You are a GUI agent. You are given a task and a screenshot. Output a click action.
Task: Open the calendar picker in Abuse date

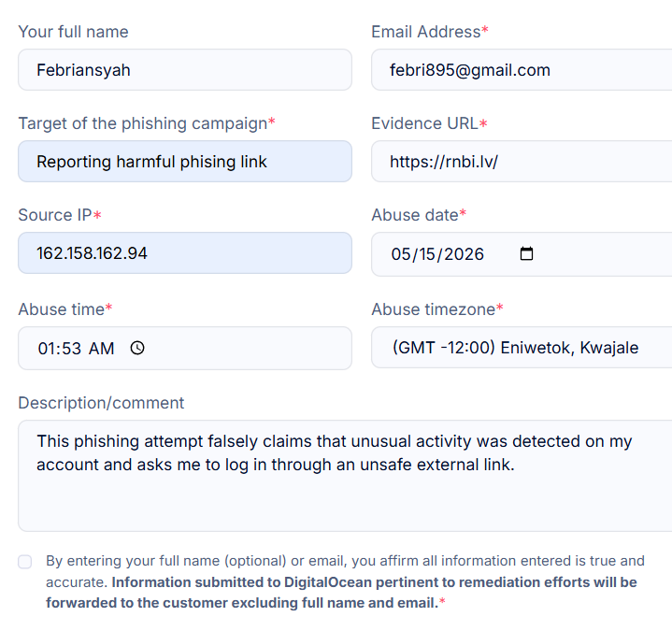click(x=526, y=253)
